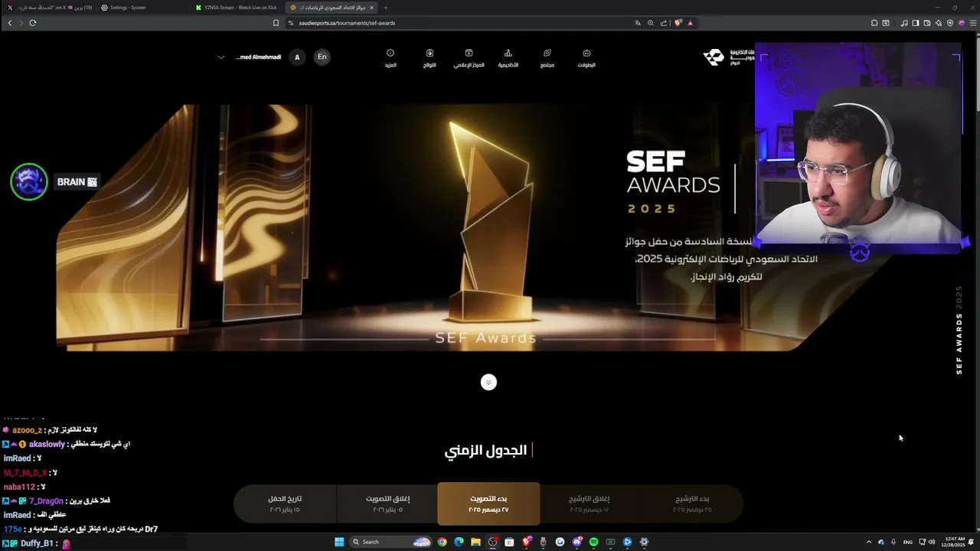Image resolution: width=980 pixels, height=551 pixels.
Task: Open the اللوائح (Regulations) nav item
Action: (x=430, y=58)
